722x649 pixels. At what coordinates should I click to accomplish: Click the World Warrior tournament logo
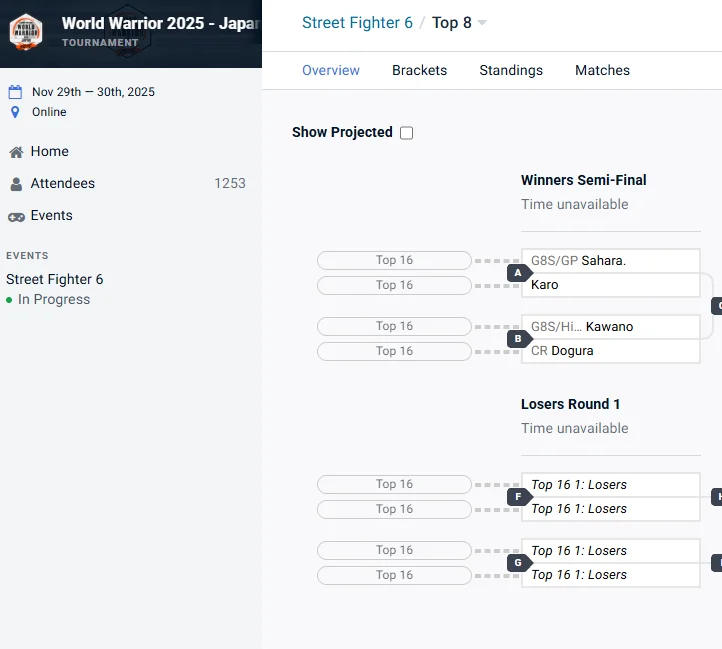pyautogui.click(x=26, y=32)
